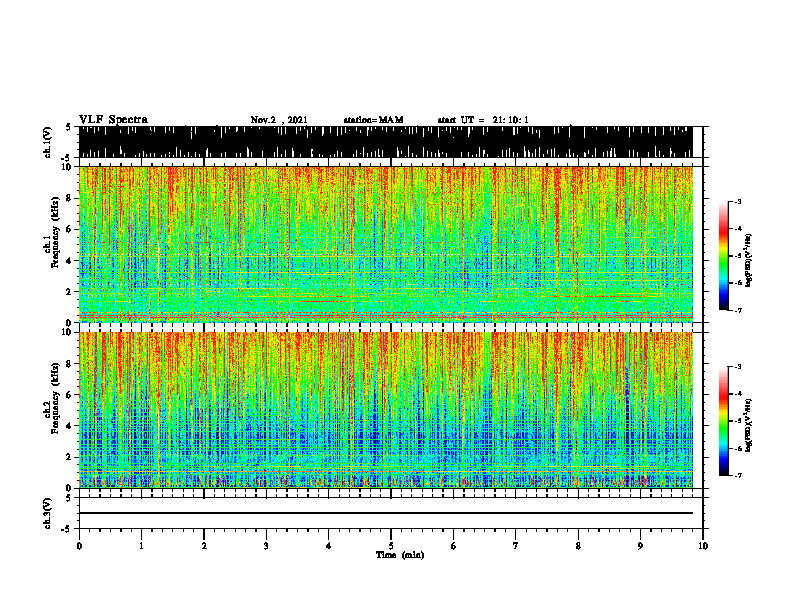This screenshot has width=792, height=612.
Task: Click time axis tick label "2"
Action: point(204,546)
